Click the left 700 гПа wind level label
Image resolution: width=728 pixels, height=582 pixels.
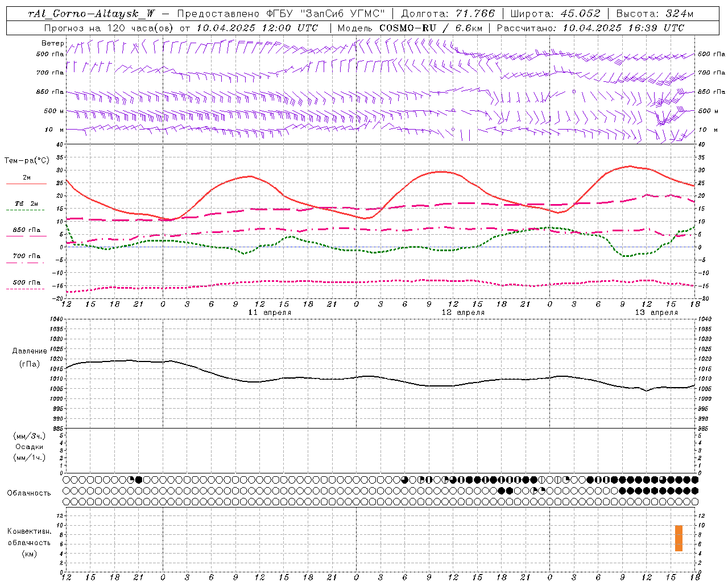pyautogui.click(x=50, y=73)
